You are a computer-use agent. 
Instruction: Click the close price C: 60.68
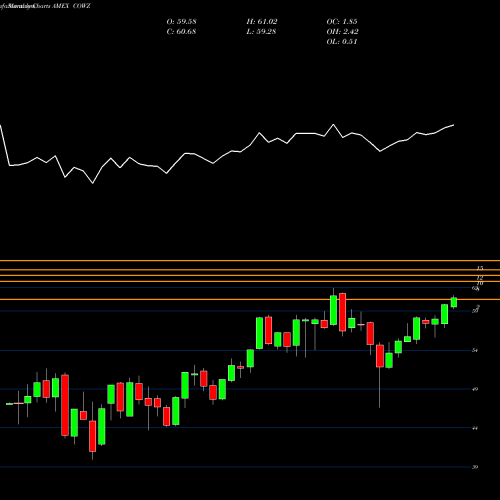coord(181,32)
